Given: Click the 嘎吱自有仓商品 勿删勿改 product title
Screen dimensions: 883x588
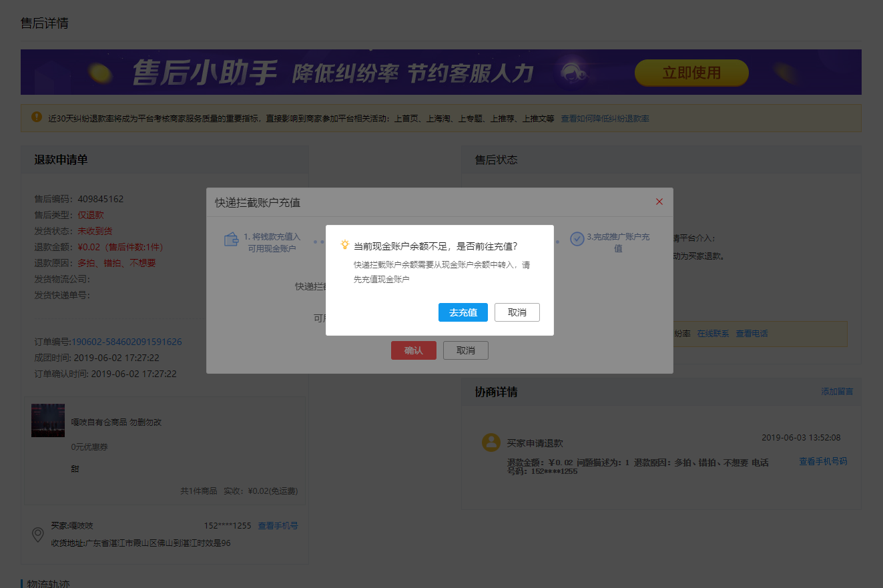Looking at the screenshot, I should [x=117, y=422].
